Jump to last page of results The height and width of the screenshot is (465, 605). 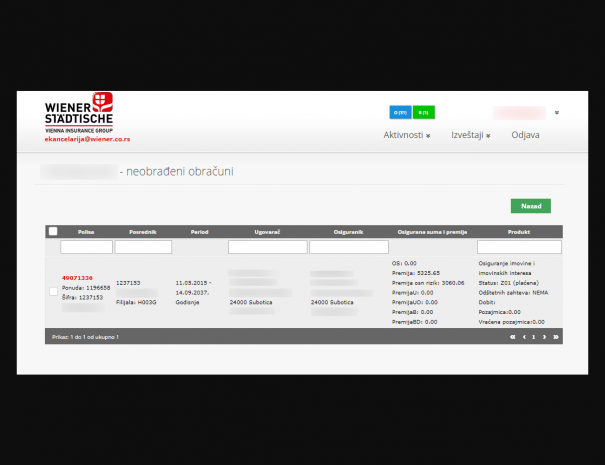point(556,337)
